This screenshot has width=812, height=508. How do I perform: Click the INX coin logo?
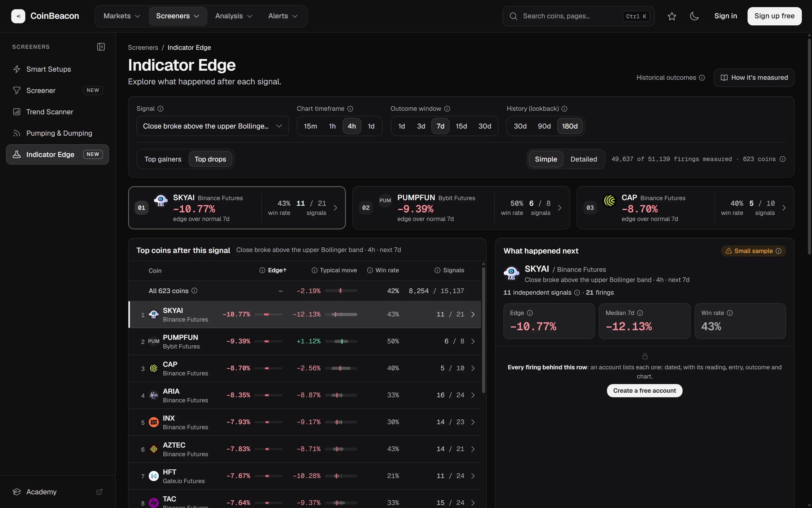pos(154,422)
